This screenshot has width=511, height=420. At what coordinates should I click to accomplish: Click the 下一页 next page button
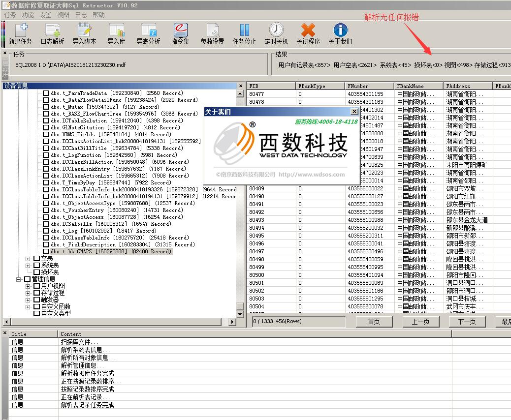point(467,322)
